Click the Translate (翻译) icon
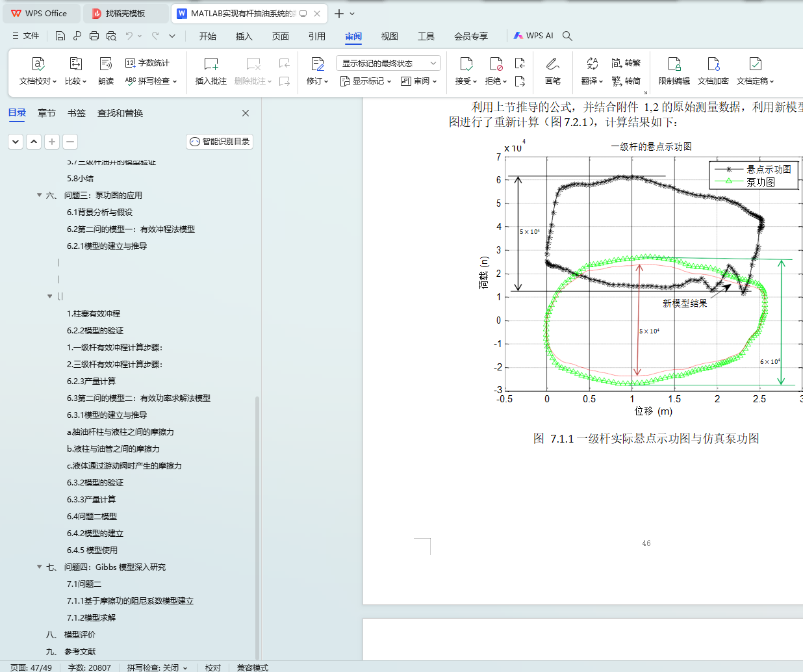The height and width of the screenshot is (672, 803). point(592,64)
